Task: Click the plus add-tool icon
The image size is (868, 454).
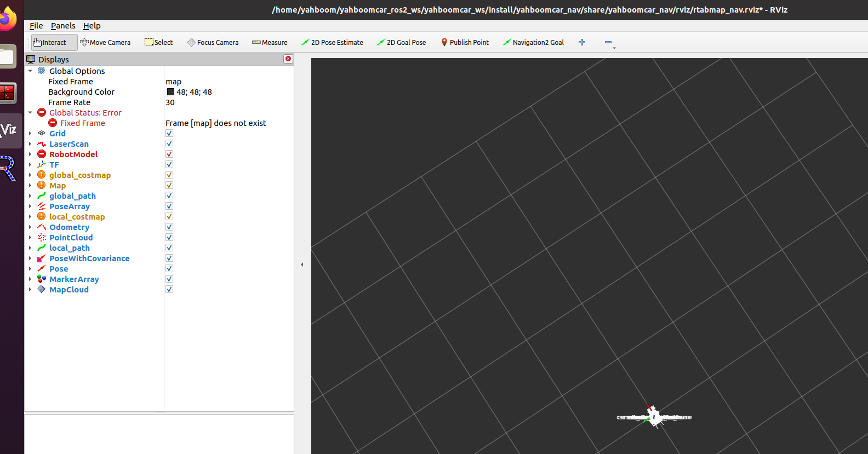Action: pyautogui.click(x=582, y=42)
